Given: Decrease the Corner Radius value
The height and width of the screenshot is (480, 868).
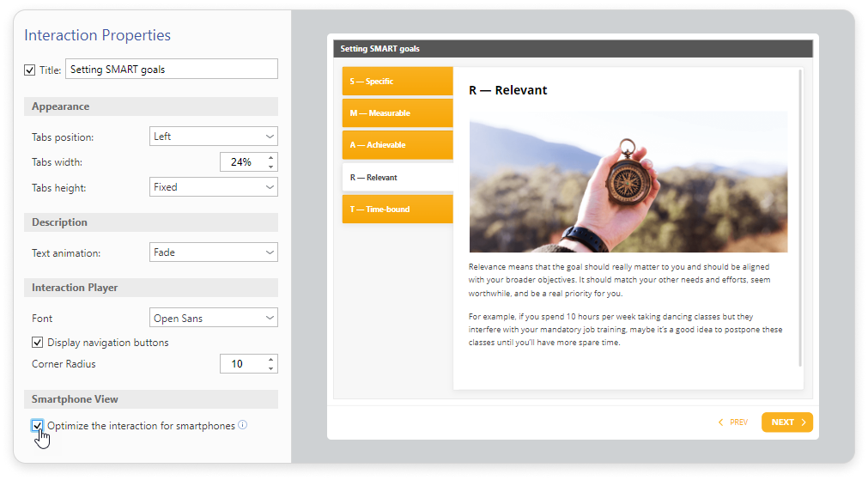Looking at the screenshot, I should [x=271, y=368].
